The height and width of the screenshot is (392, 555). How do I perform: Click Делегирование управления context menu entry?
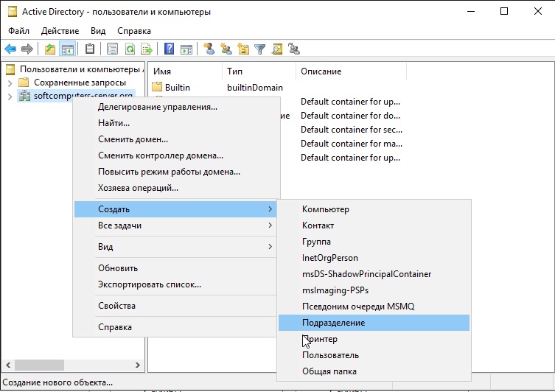tap(158, 107)
